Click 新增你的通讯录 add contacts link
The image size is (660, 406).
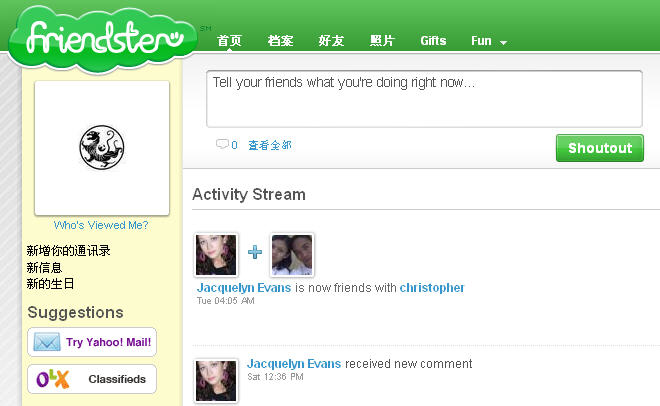(x=69, y=251)
